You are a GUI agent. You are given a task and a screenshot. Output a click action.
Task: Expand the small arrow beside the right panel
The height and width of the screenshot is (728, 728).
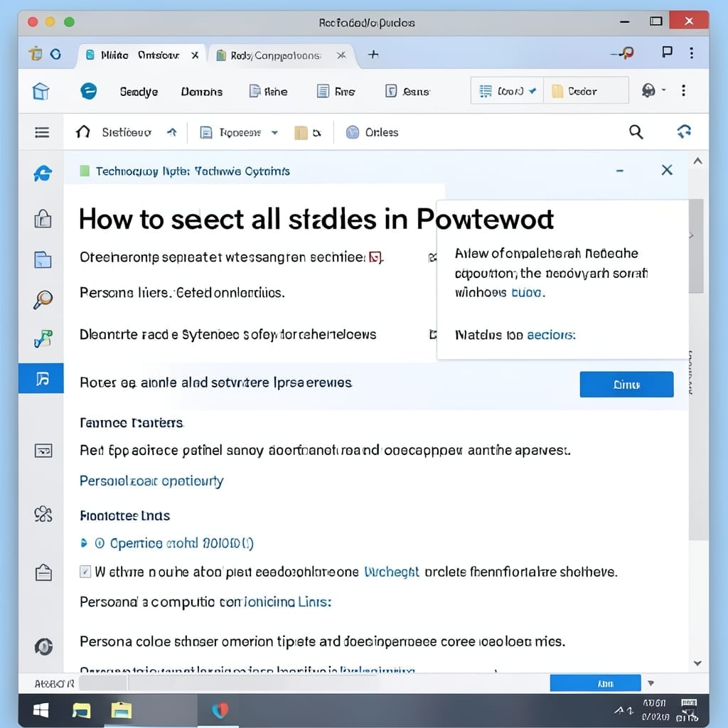(x=691, y=235)
